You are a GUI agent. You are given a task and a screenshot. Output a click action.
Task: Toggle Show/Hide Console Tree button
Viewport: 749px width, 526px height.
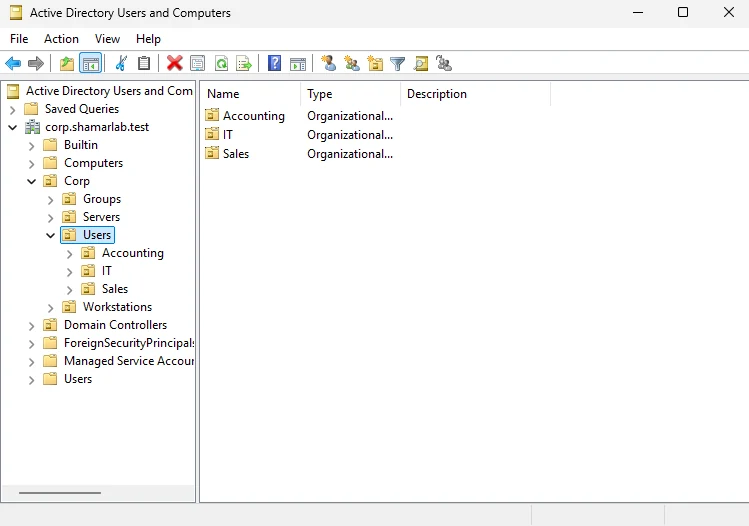pyautogui.click(x=90, y=63)
